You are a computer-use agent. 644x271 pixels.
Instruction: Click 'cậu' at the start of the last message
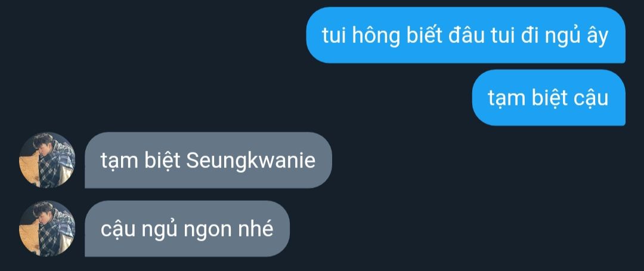click(x=118, y=230)
